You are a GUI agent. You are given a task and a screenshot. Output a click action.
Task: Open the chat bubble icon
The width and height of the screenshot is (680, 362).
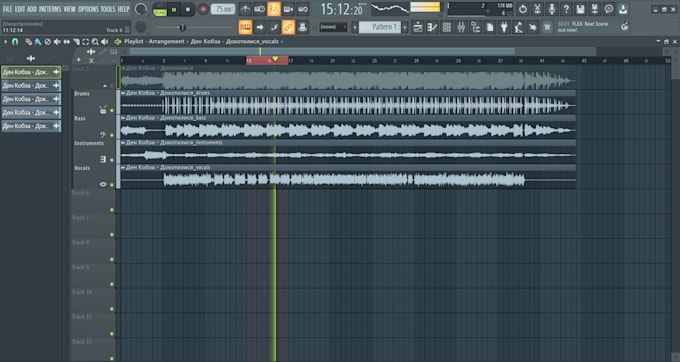(x=609, y=9)
